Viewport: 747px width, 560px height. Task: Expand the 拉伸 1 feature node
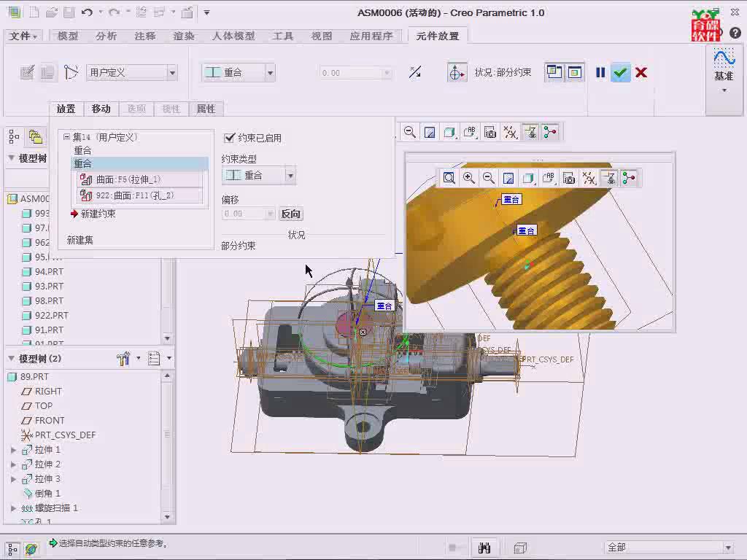13,449
